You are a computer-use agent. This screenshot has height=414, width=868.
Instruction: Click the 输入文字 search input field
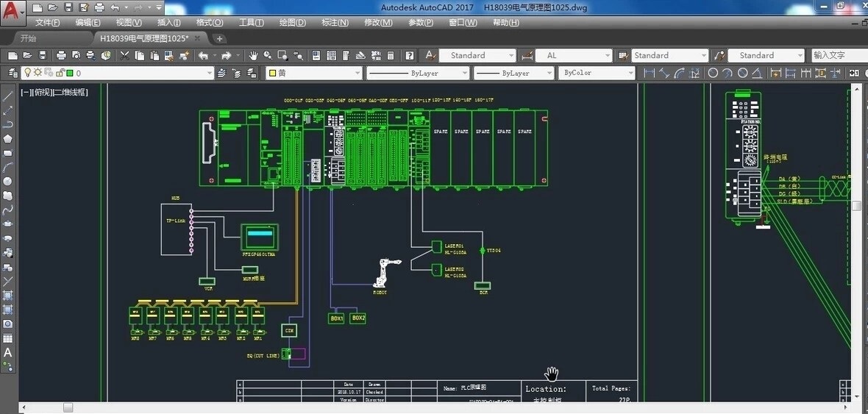tap(839, 55)
